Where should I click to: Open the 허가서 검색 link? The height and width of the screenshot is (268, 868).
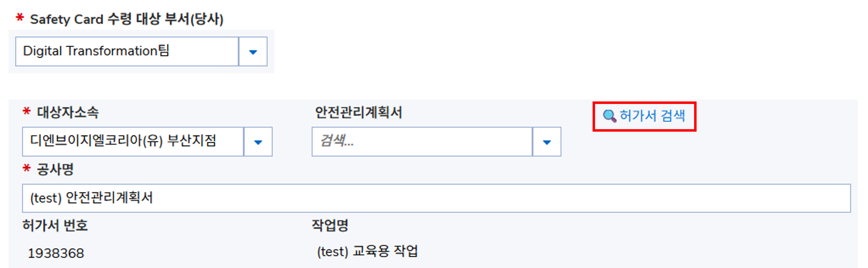point(652,116)
